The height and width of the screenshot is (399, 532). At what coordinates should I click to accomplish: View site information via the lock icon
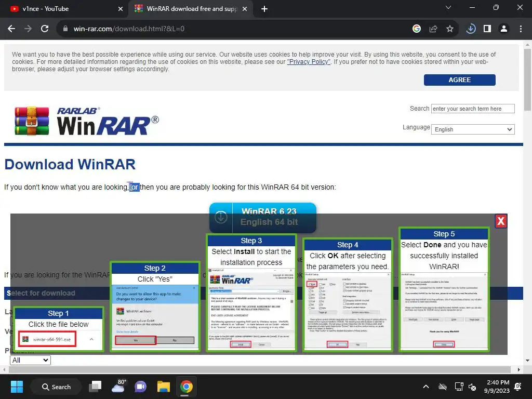65,29
